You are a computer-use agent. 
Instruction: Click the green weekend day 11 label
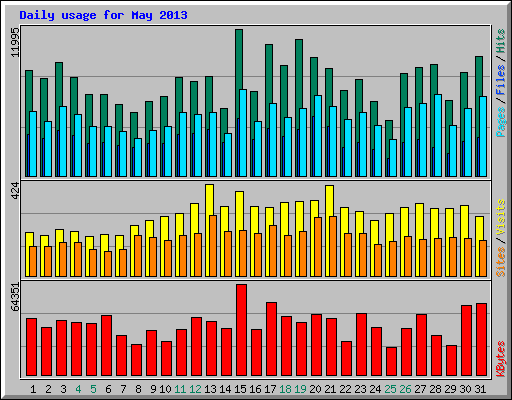(x=180, y=389)
